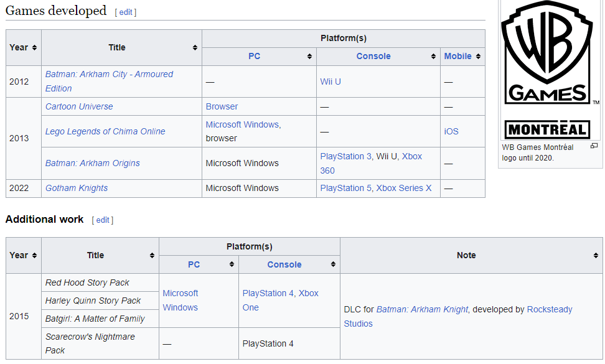Viewport: 605px width, 364px height.
Task: Open Console header link in Additional work table
Action: click(x=284, y=264)
